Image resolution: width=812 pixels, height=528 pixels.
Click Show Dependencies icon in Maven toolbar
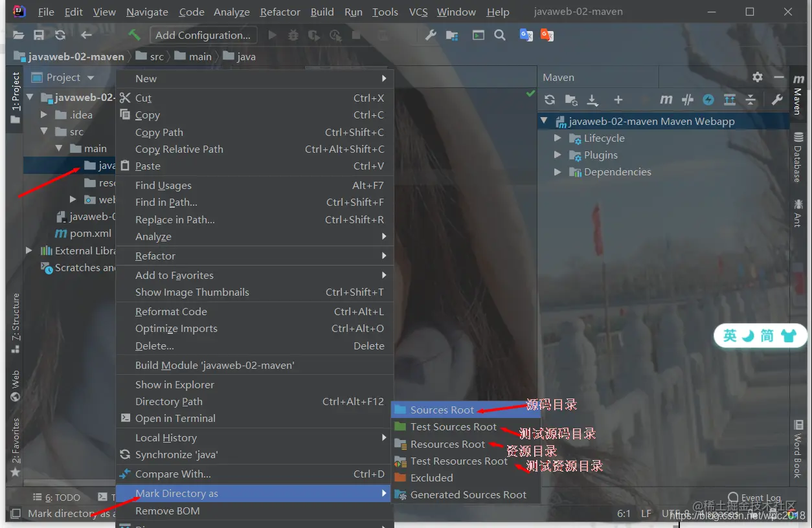coord(730,100)
